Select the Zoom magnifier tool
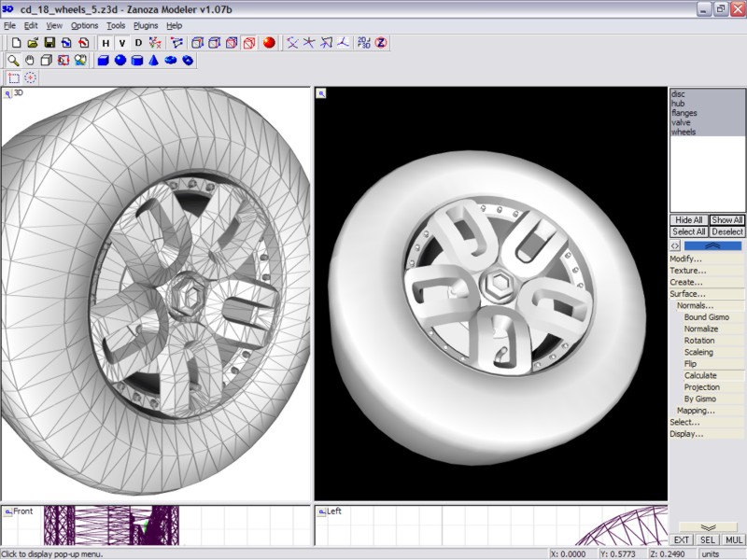The height and width of the screenshot is (560, 747). pyautogui.click(x=13, y=61)
